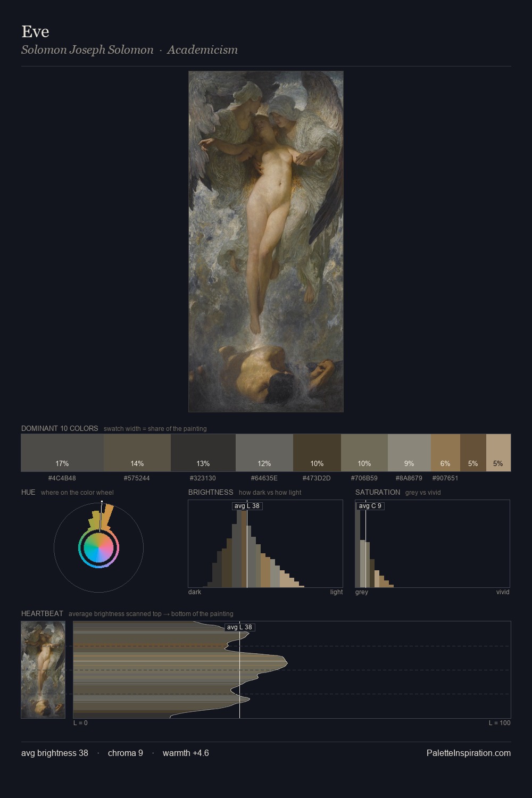Click the main Eve painting image
Screen dimensions: 532x798
click(x=266, y=242)
